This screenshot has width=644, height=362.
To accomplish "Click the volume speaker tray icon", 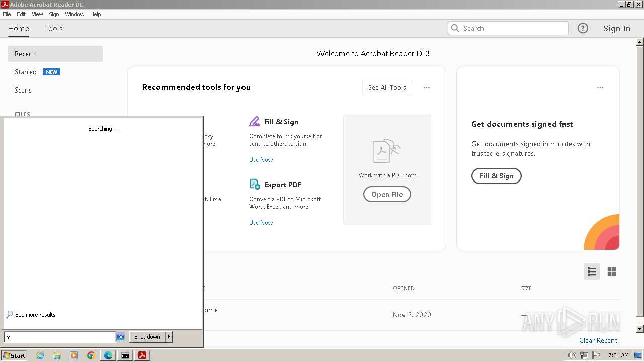I will pyautogui.click(x=572, y=355).
